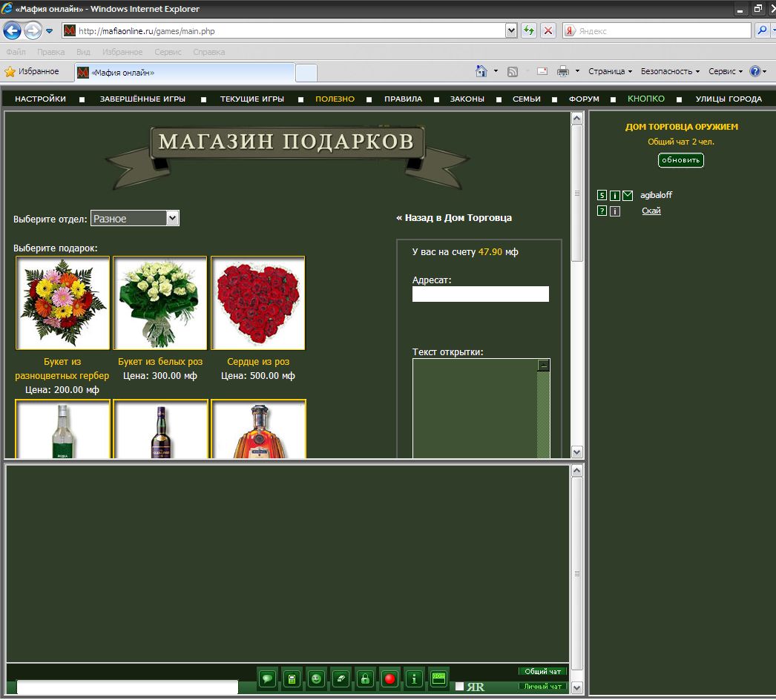The width and height of the screenshot is (776, 700).
Task: Click the question mark icon beside Скай
Action: tap(602, 211)
